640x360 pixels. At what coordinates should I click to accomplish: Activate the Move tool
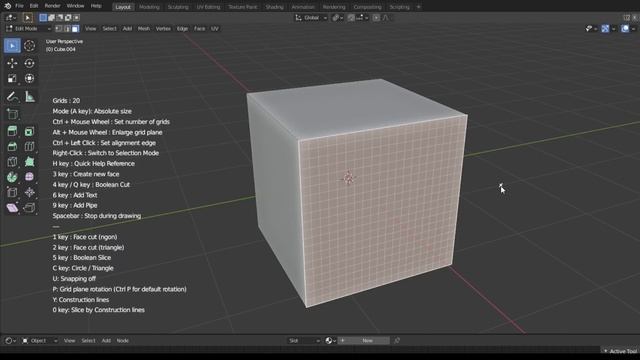12,63
